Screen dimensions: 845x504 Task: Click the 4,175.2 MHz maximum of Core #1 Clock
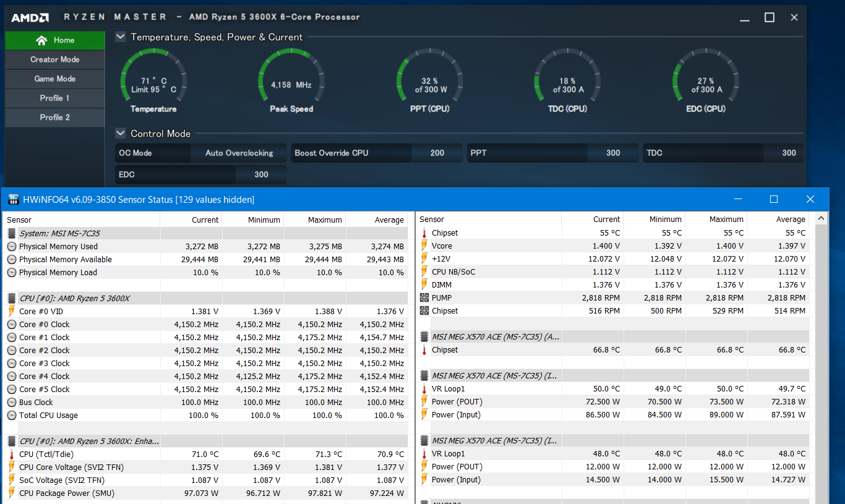(x=320, y=337)
